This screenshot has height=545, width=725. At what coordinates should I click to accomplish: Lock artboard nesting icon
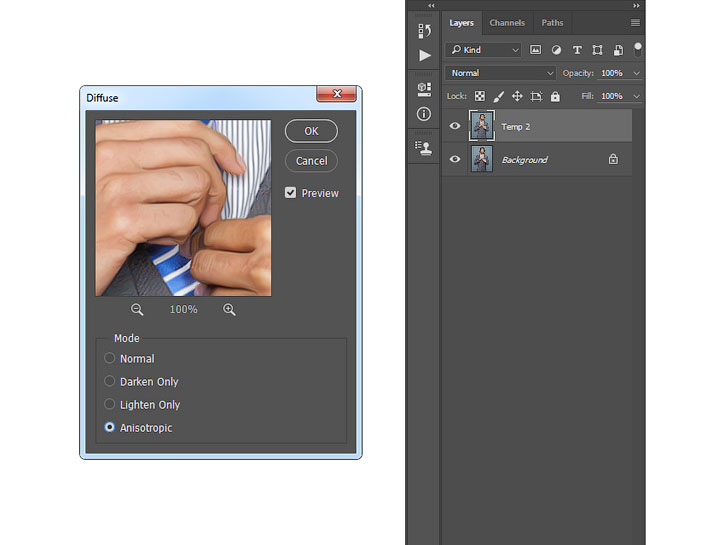click(536, 96)
